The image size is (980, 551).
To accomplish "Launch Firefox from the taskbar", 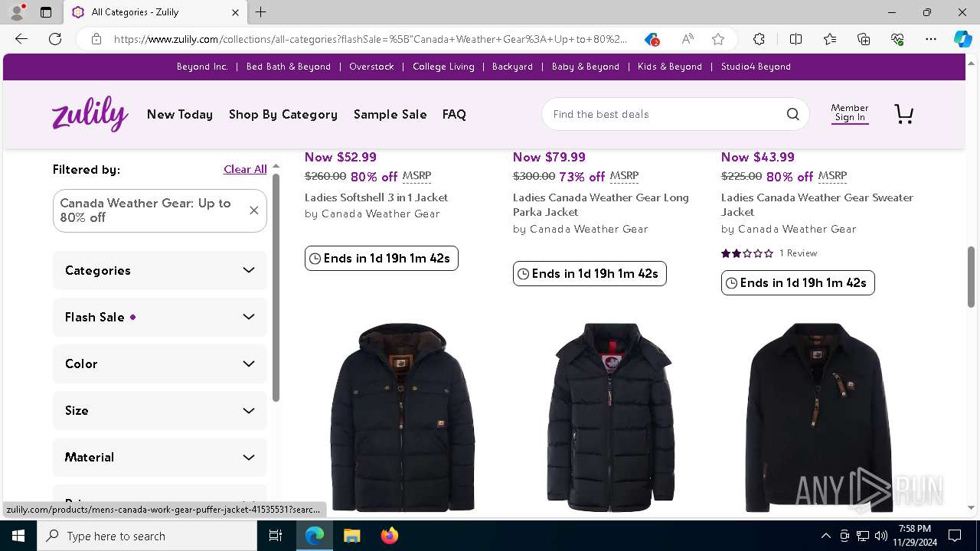I will coord(389,536).
